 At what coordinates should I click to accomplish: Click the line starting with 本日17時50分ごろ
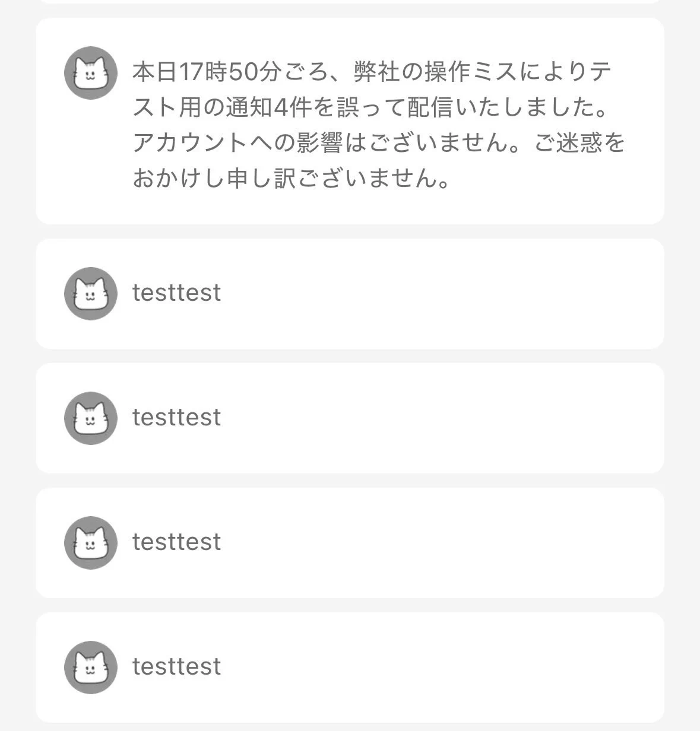click(x=372, y=72)
